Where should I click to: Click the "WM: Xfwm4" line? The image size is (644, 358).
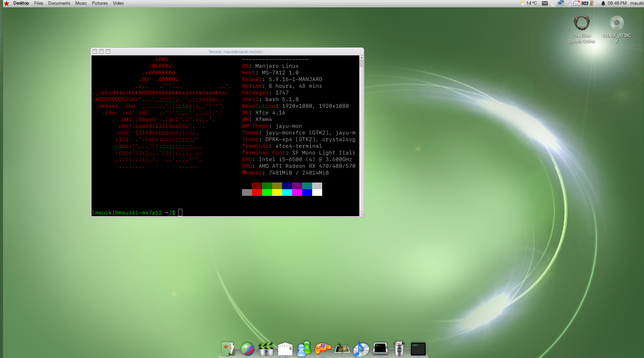coord(257,119)
